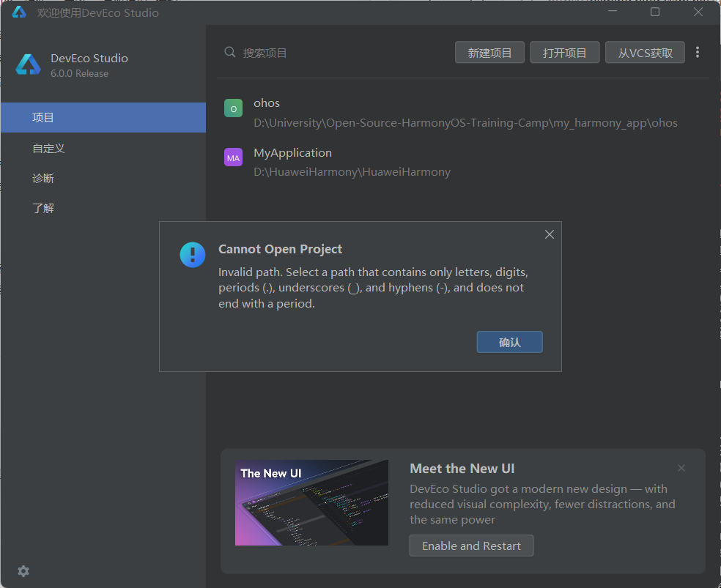Focus the 搜索项目 search field
This screenshot has height=588, width=721.
pyautogui.click(x=336, y=53)
